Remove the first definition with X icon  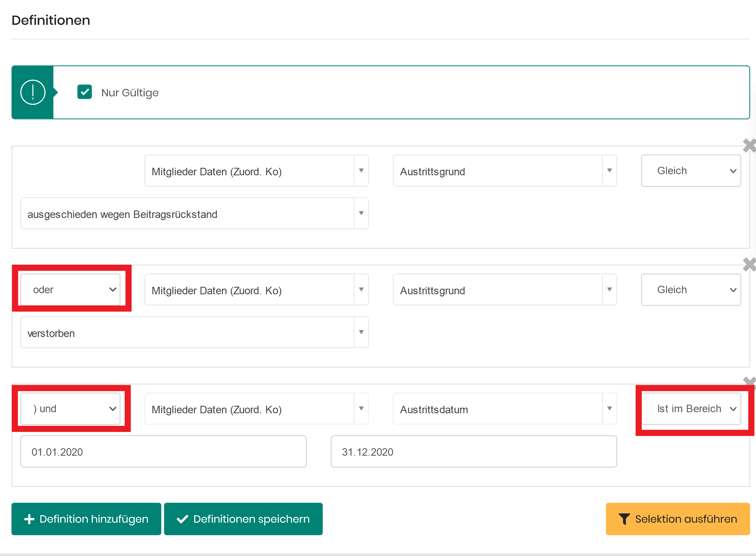(749, 146)
